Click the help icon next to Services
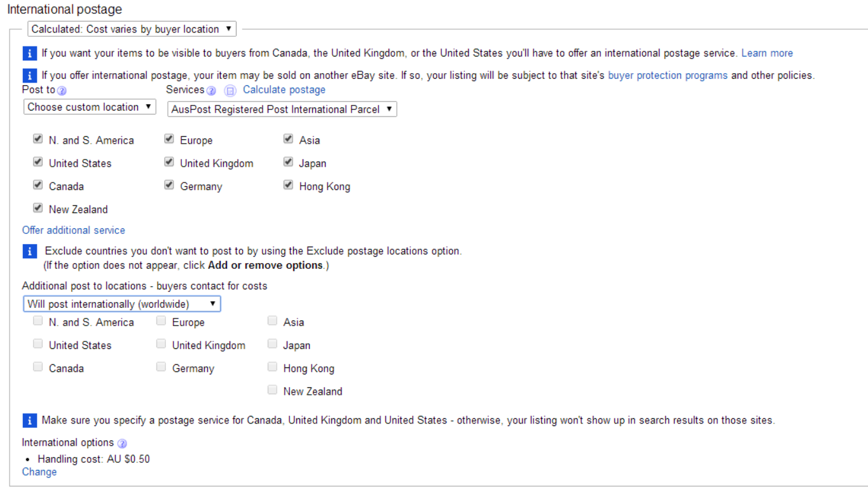This screenshot has height=487, width=868. coord(212,91)
